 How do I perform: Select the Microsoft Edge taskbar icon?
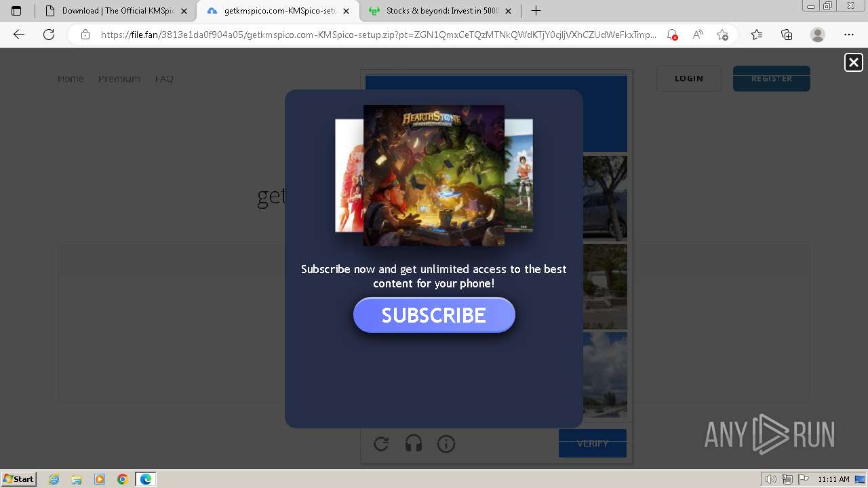point(146,479)
